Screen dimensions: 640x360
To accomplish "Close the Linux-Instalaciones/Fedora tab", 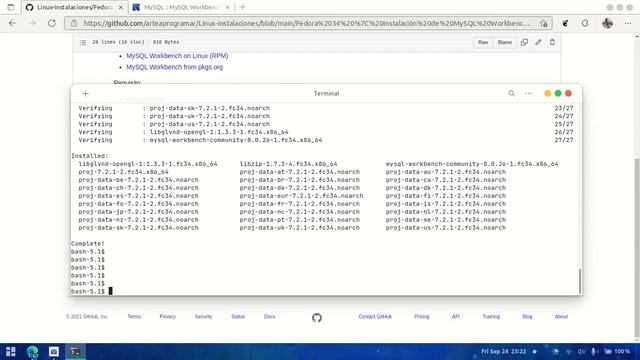I will pyautogui.click(x=121, y=7).
